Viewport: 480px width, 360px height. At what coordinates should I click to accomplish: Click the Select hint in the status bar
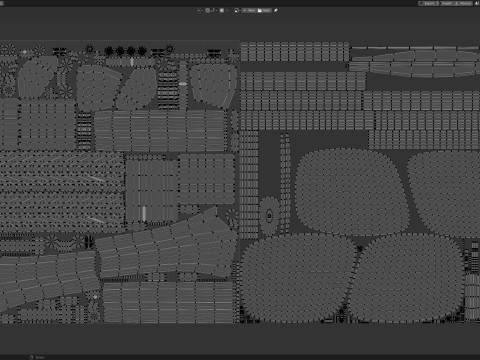(37, 357)
